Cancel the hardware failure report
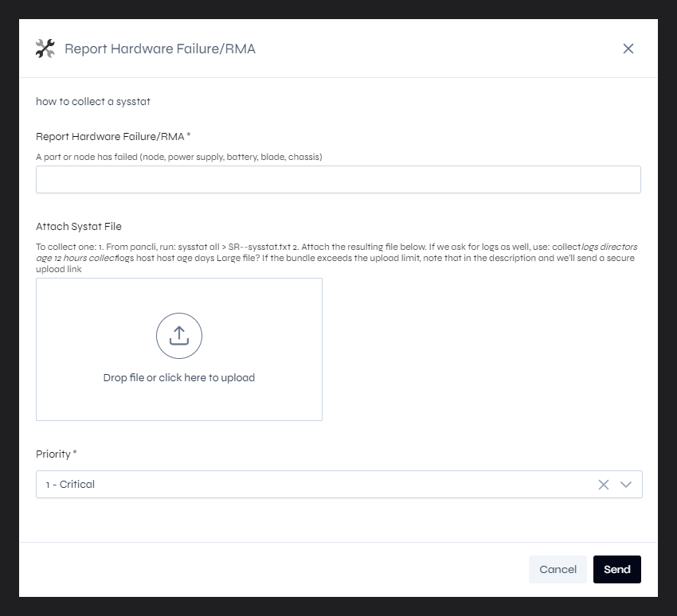 coord(558,569)
